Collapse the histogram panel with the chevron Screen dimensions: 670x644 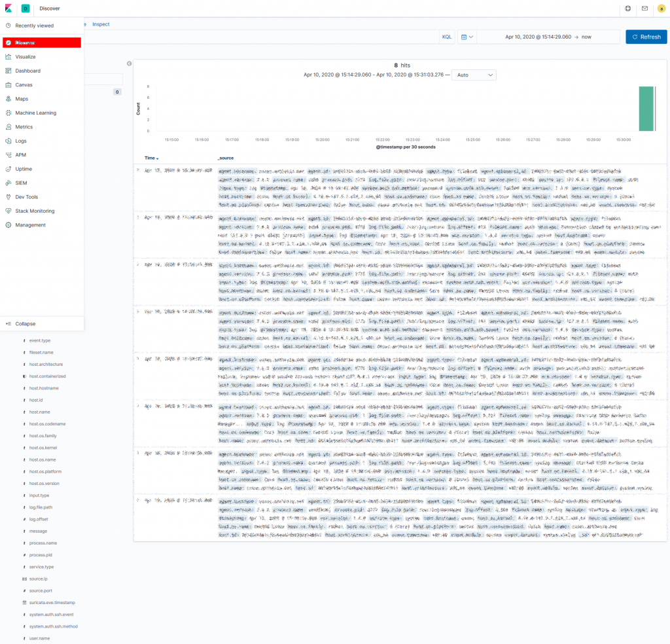tap(129, 63)
